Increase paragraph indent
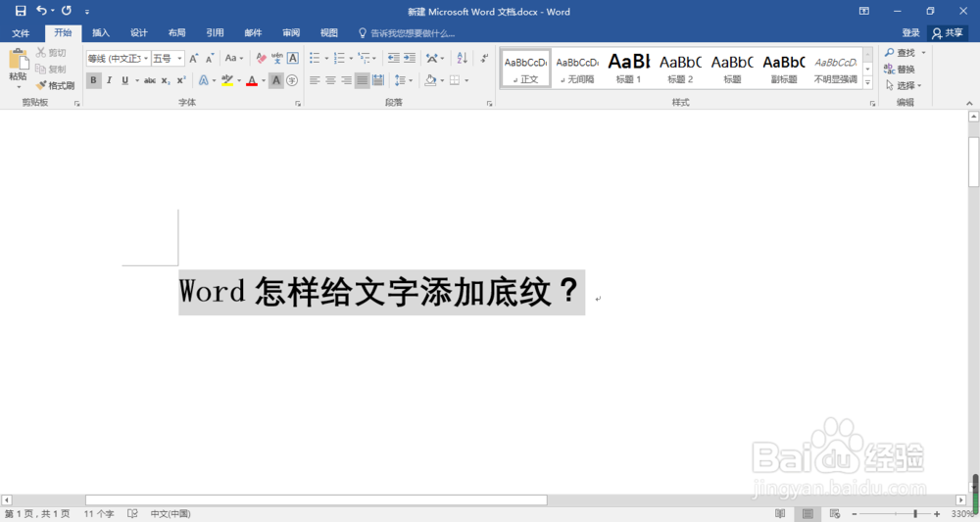The image size is (980, 522). (410, 58)
